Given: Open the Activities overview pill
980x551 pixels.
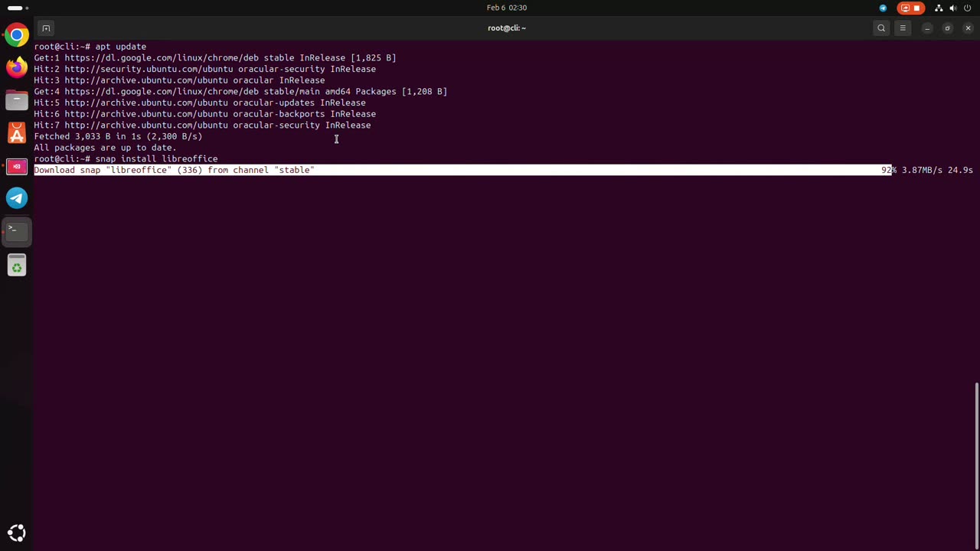Looking at the screenshot, I should [18, 8].
